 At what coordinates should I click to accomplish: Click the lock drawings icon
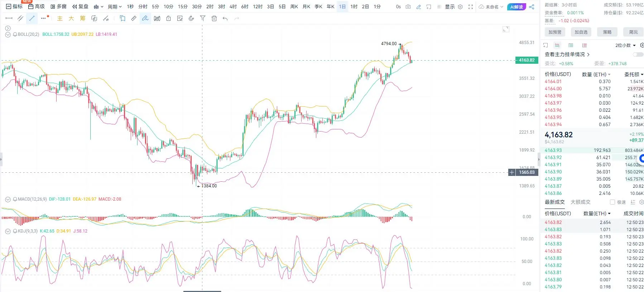pos(168,18)
